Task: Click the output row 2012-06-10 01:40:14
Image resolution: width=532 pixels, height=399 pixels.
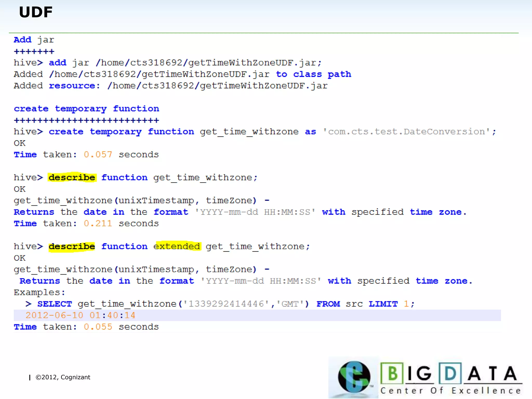Action: (81, 315)
